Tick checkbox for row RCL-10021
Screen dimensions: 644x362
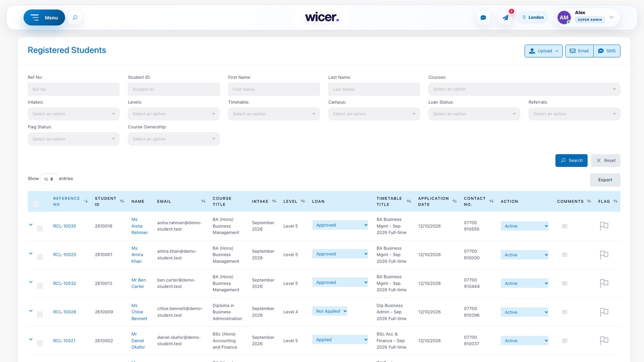pyautogui.click(x=40, y=343)
